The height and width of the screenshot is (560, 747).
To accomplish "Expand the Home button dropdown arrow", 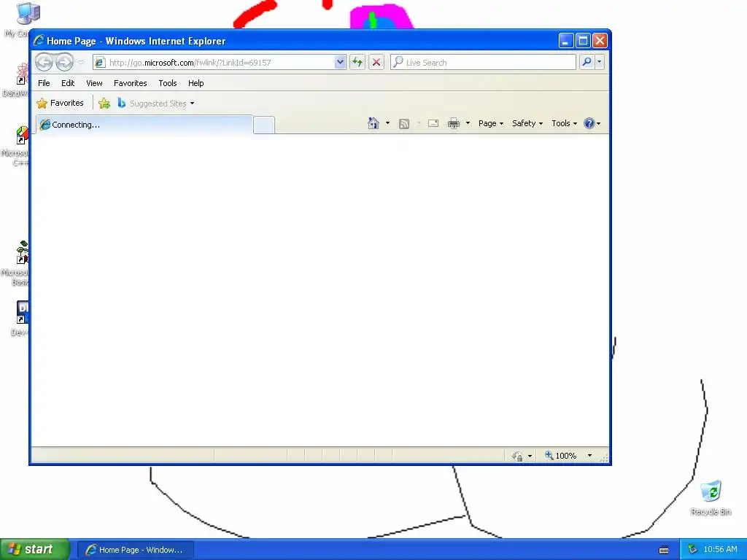I will click(387, 123).
